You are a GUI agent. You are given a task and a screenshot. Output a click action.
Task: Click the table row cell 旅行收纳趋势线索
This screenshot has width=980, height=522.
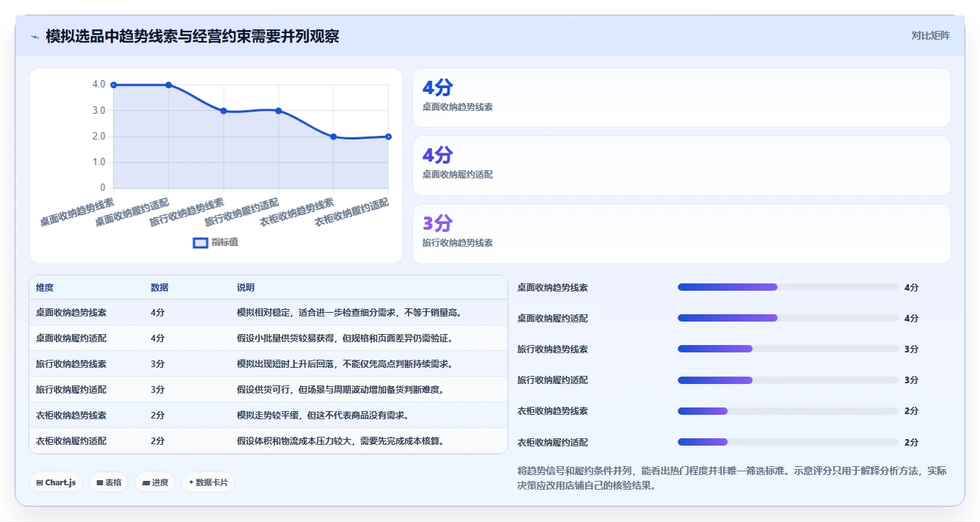pos(71,364)
